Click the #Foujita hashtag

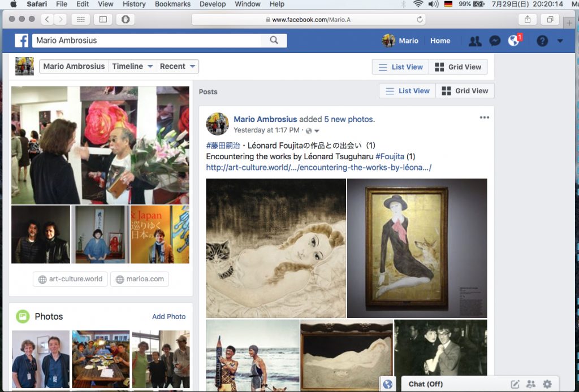[390, 156]
